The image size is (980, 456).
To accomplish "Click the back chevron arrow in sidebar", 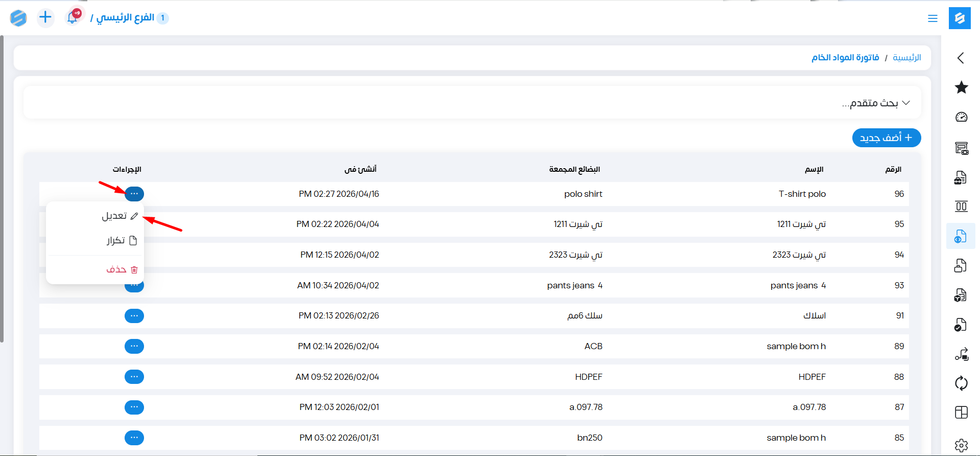I will pos(961,58).
